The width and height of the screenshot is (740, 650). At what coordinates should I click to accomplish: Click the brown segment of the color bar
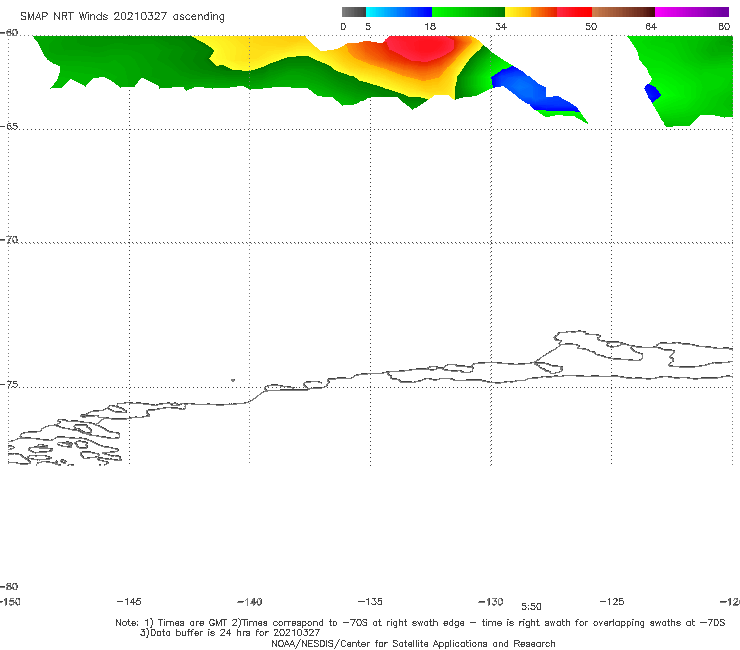click(x=623, y=12)
